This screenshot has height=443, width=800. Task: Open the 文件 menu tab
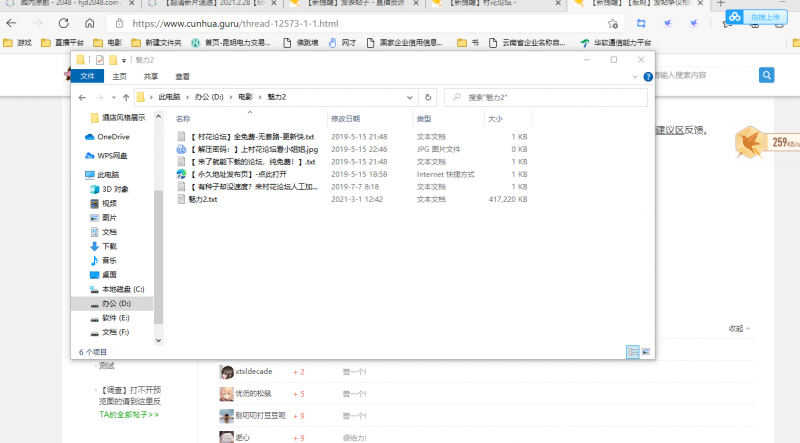(x=88, y=76)
